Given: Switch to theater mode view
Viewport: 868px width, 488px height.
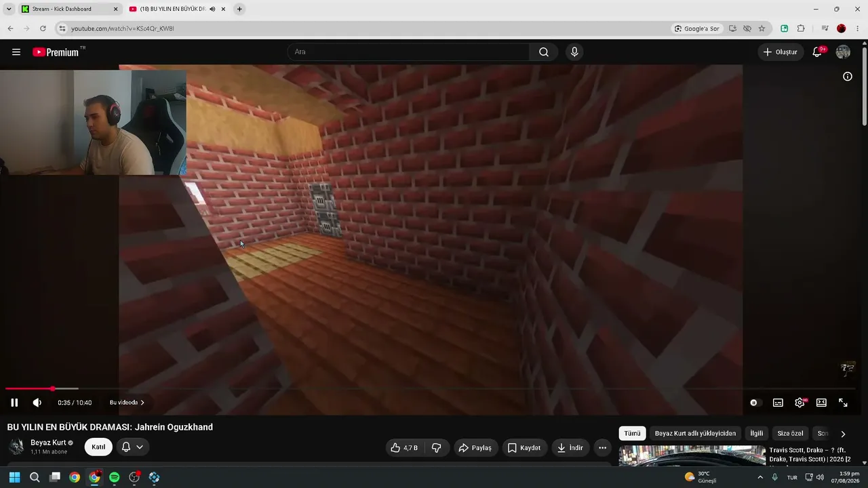Looking at the screenshot, I should point(821,403).
